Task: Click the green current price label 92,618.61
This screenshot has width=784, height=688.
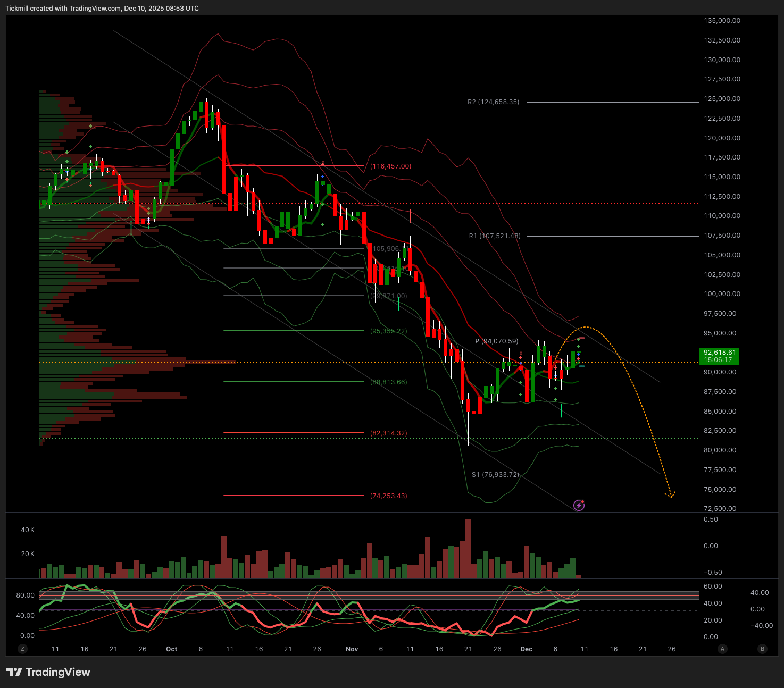Action: click(x=720, y=356)
